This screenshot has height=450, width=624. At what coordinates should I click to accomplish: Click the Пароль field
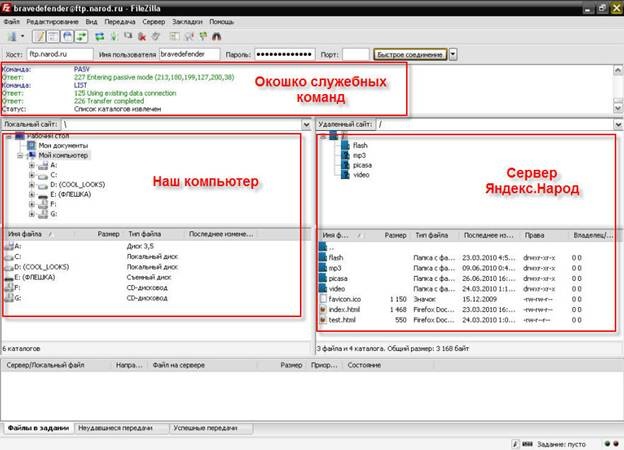click(285, 54)
